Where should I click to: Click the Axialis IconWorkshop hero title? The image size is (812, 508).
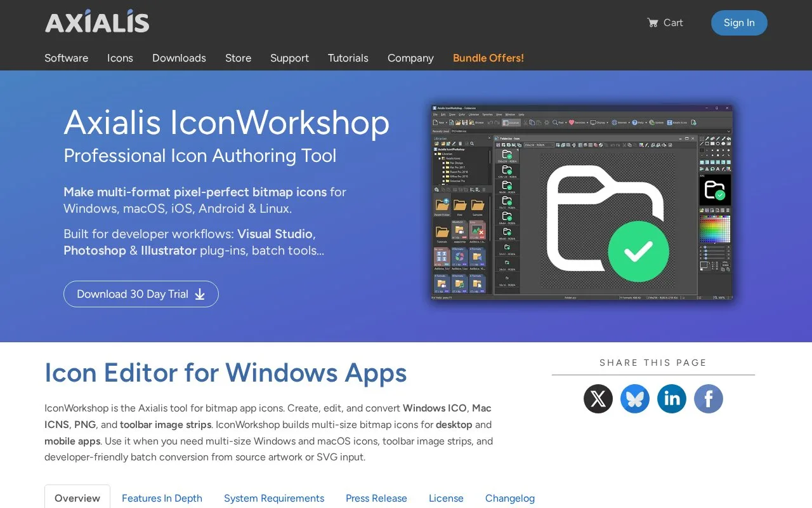tap(226, 122)
